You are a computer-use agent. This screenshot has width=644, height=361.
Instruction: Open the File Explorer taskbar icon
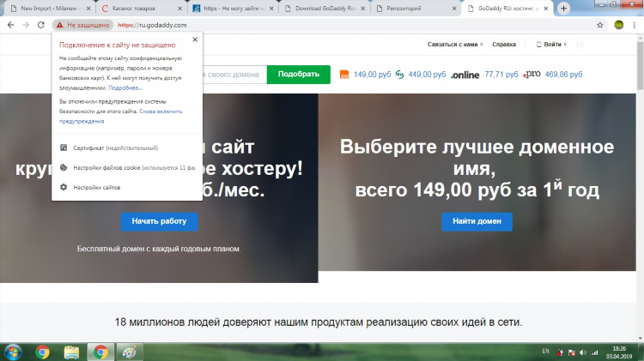pos(71,352)
